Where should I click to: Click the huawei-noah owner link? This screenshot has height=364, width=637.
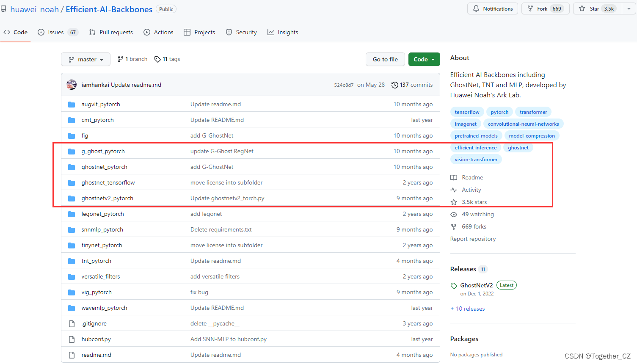(35, 9)
